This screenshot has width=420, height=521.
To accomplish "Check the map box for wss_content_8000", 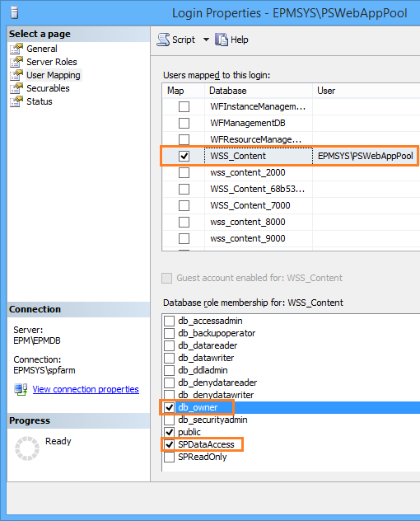I will 184,222.
